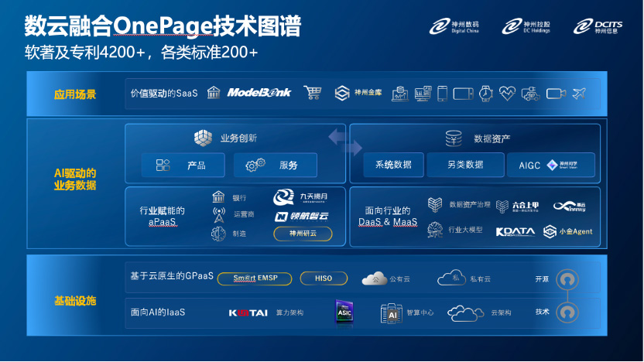Click the 业务创新 cube icon
Viewport: 644px width, 362px height.
point(203,138)
